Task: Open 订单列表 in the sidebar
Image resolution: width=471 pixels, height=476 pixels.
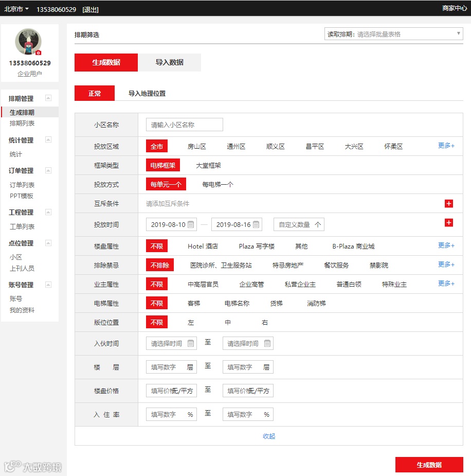Action: coord(22,185)
